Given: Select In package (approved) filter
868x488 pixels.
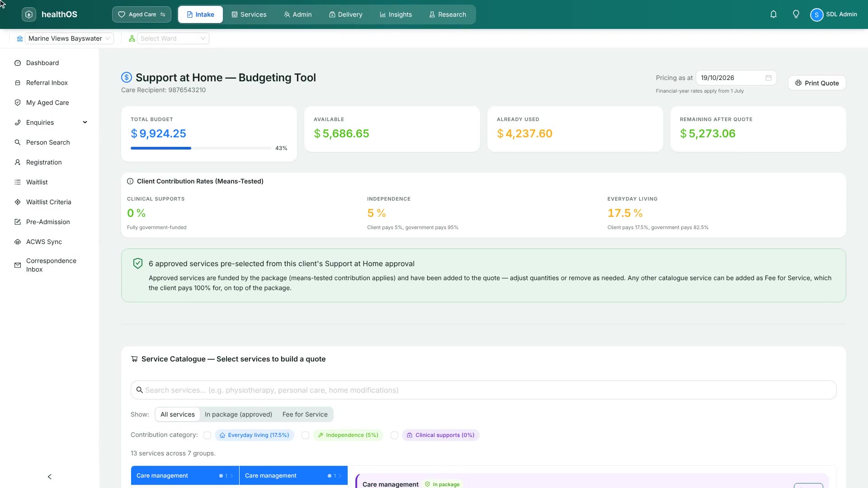Looking at the screenshot, I should point(238,414).
